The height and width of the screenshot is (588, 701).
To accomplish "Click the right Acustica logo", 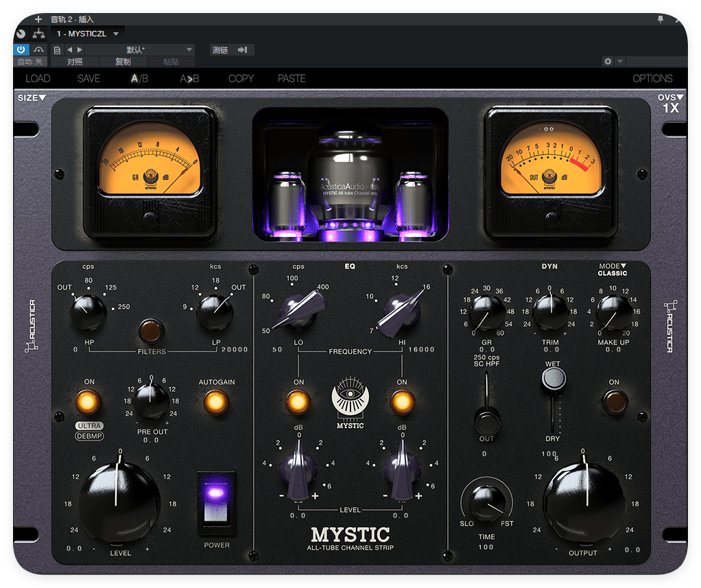I will tap(669, 327).
